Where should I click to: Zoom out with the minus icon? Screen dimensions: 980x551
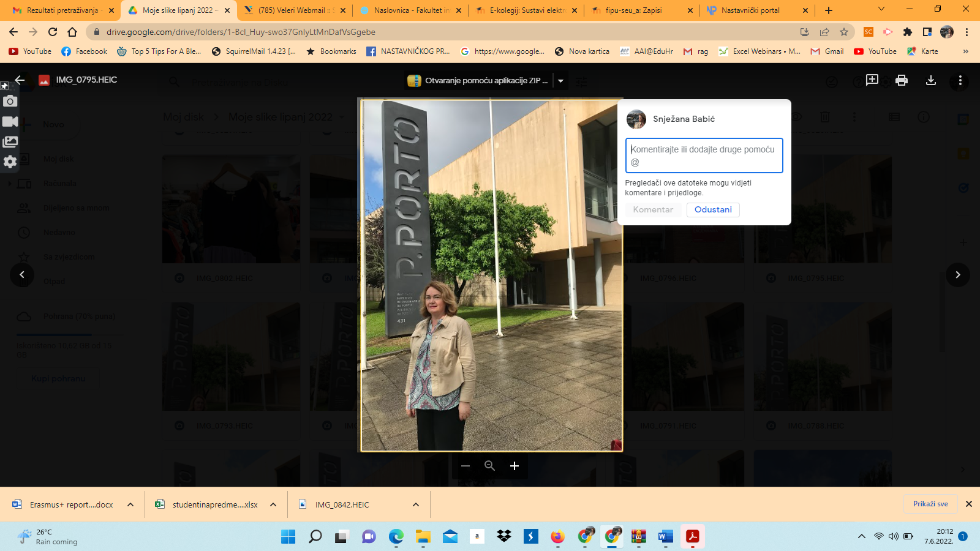(x=466, y=466)
